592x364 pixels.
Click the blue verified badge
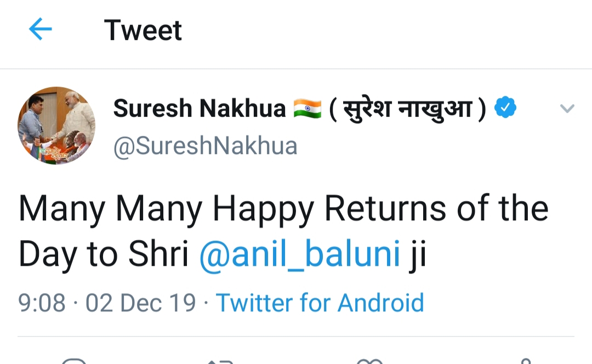pos(505,108)
